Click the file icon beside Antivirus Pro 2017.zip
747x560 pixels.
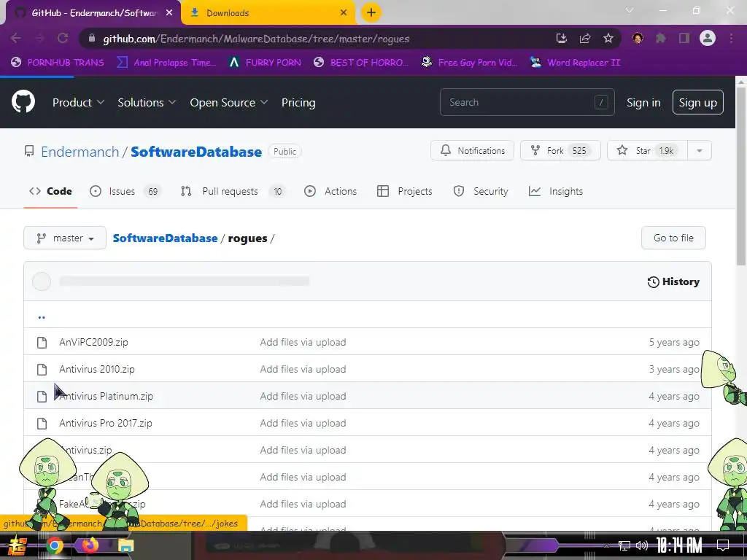(x=42, y=424)
